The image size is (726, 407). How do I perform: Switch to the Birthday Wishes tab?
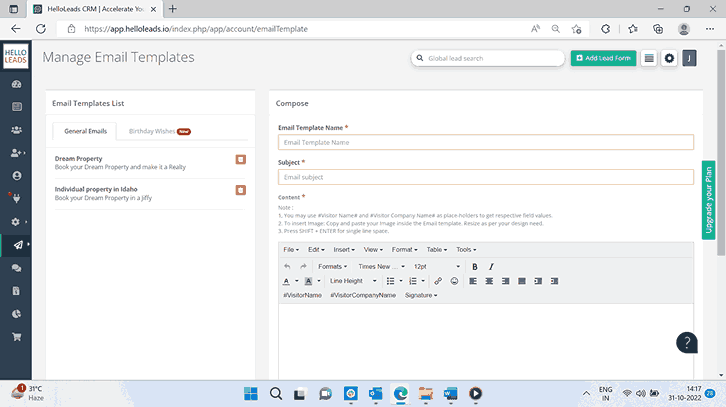coord(159,131)
